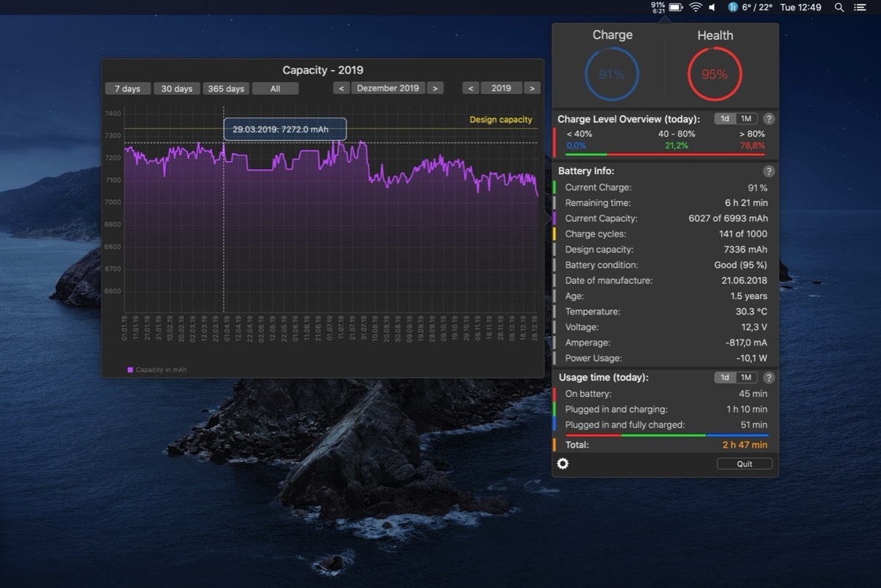Click the 6° / 22° temperature readout

[x=757, y=7]
